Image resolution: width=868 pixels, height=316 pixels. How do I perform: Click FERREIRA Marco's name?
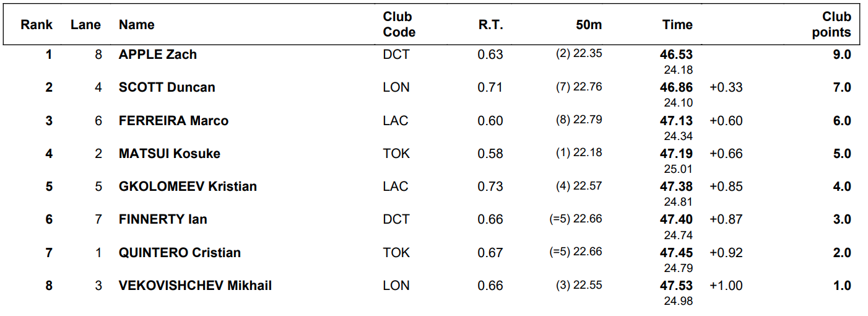[173, 121]
